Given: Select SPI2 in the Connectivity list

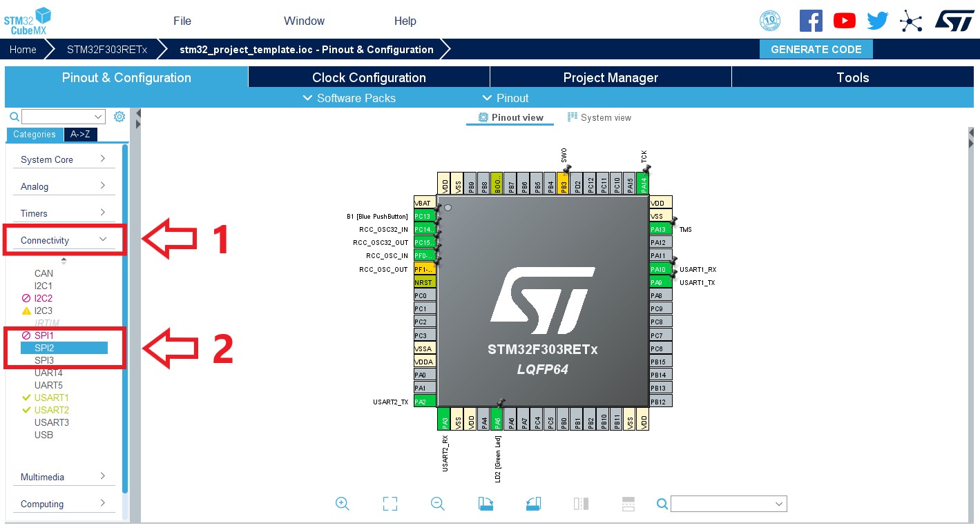Looking at the screenshot, I should point(64,348).
